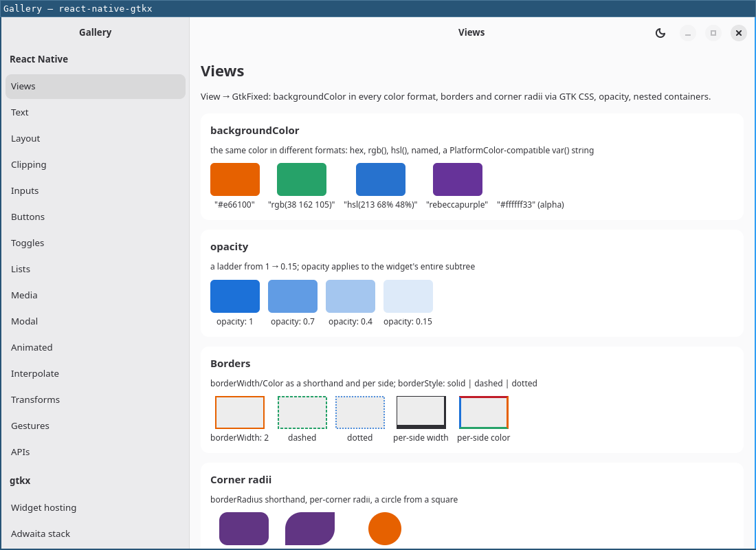Click the opacity: 0.15 box

pos(408,296)
